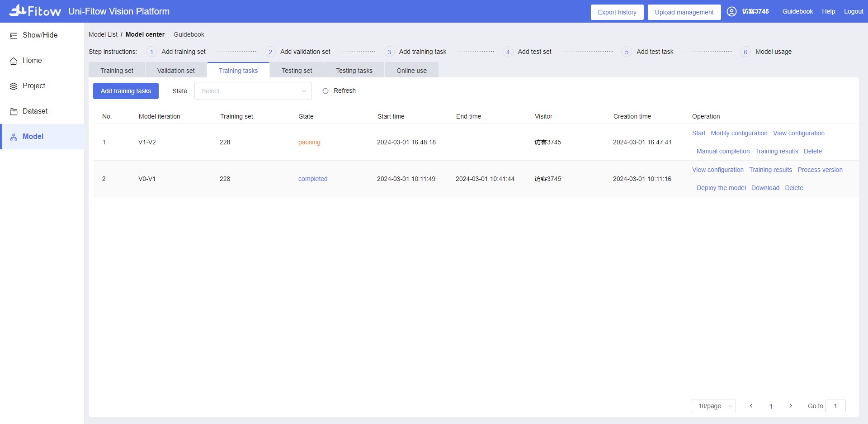Screen dimensions: 868x424
Task: Open the Help link
Action: coord(828,11)
